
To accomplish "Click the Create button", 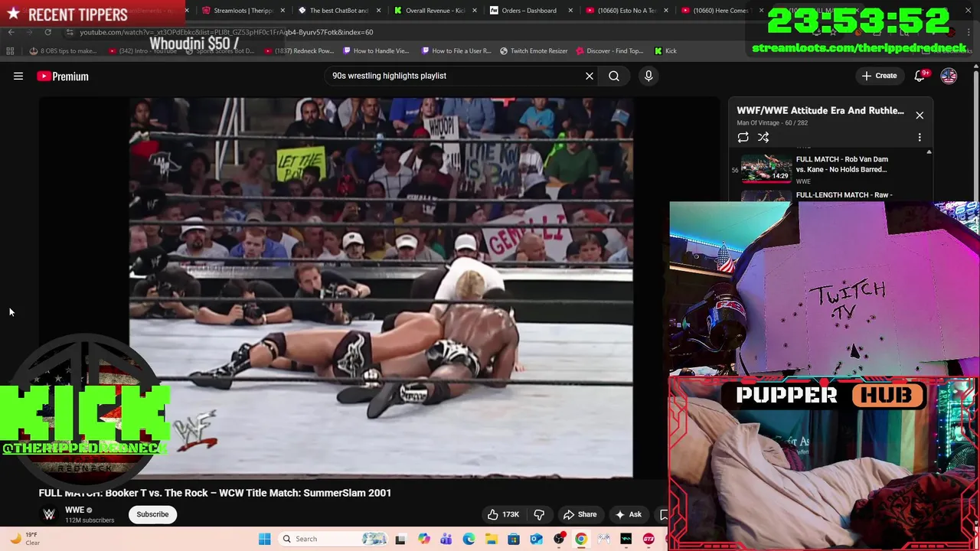I will [879, 76].
